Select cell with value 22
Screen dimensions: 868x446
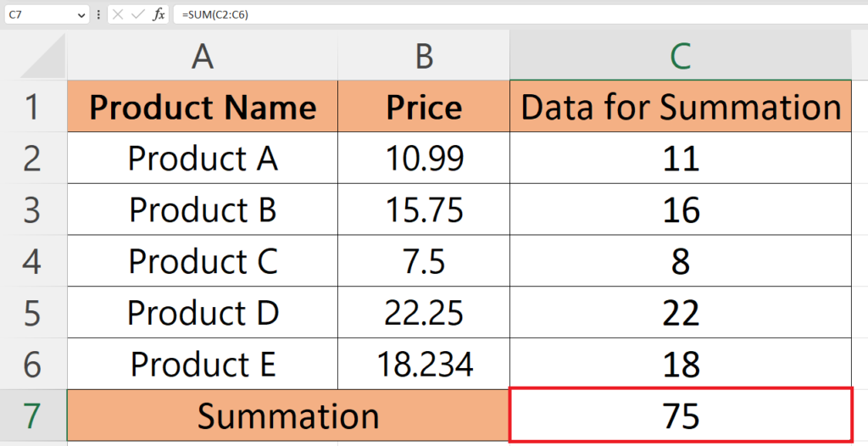[681, 313]
